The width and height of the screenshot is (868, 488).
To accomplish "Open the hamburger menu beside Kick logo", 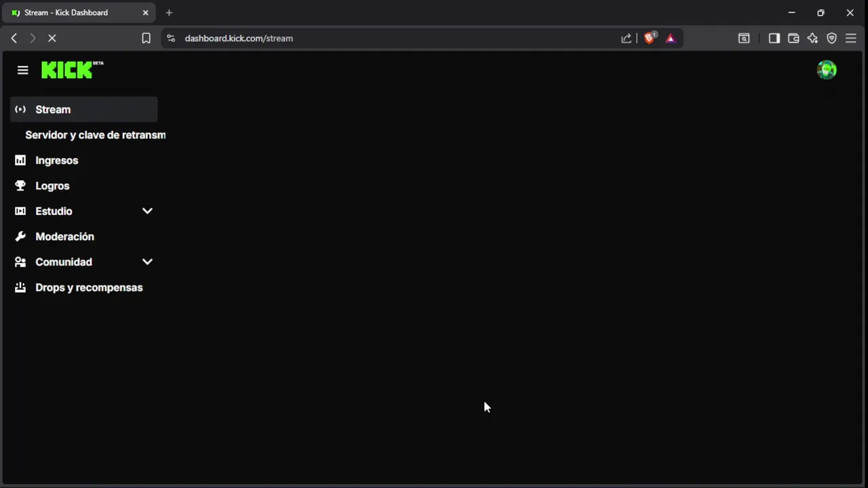I will pos(22,70).
